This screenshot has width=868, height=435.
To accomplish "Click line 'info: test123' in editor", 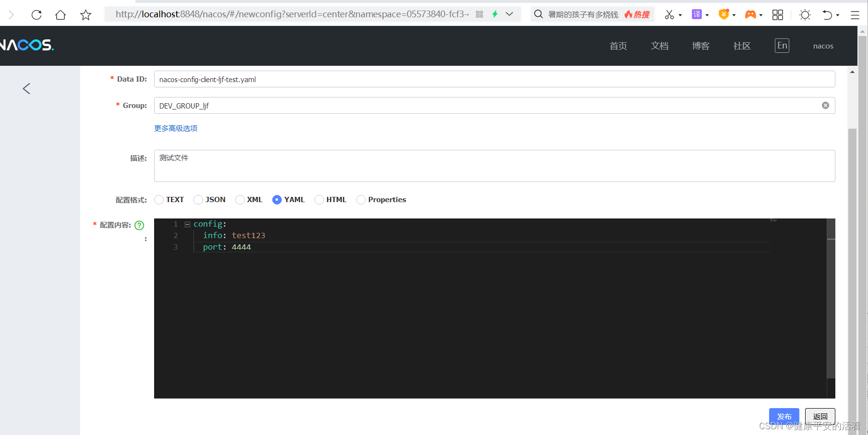I will click(x=234, y=235).
